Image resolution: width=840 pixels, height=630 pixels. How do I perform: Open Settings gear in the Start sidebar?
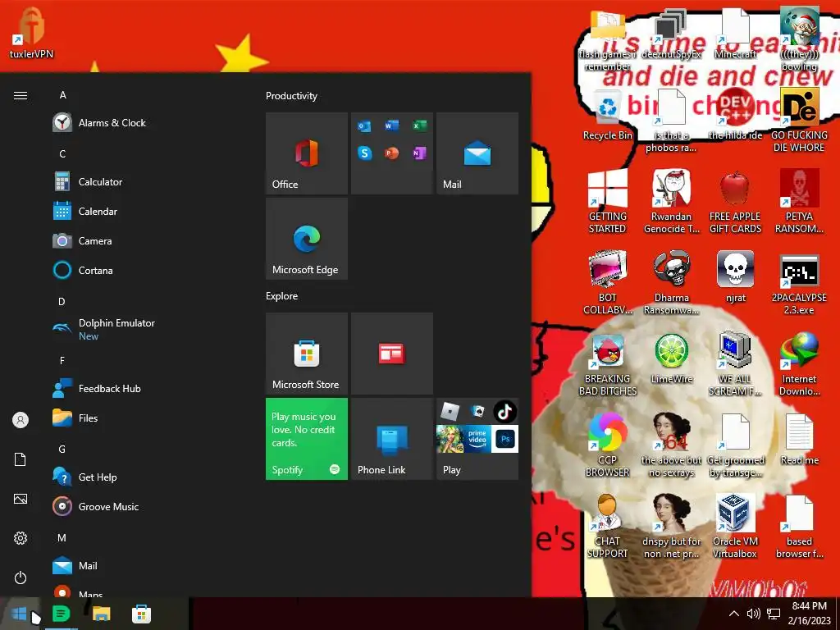pyautogui.click(x=21, y=538)
